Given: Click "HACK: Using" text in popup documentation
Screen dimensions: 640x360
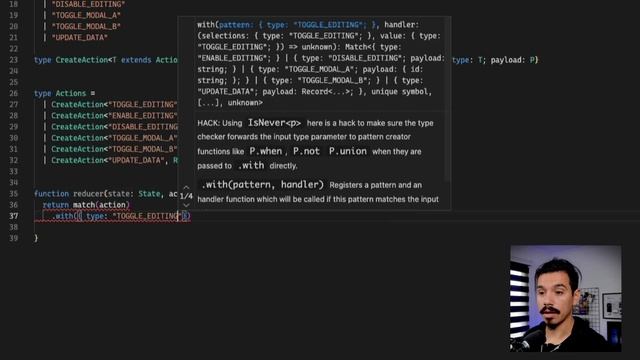Looking at the screenshot, I should [x=220, y=123].
